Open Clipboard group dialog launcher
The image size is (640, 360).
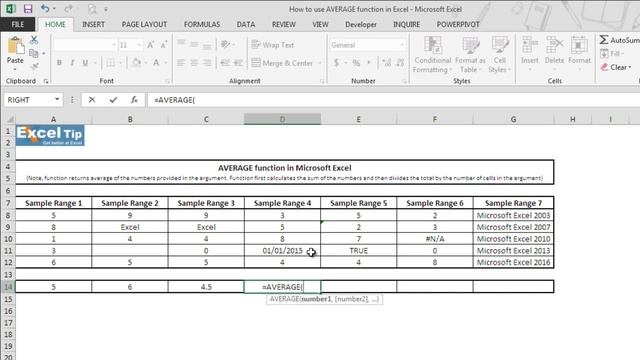point(46,81)
